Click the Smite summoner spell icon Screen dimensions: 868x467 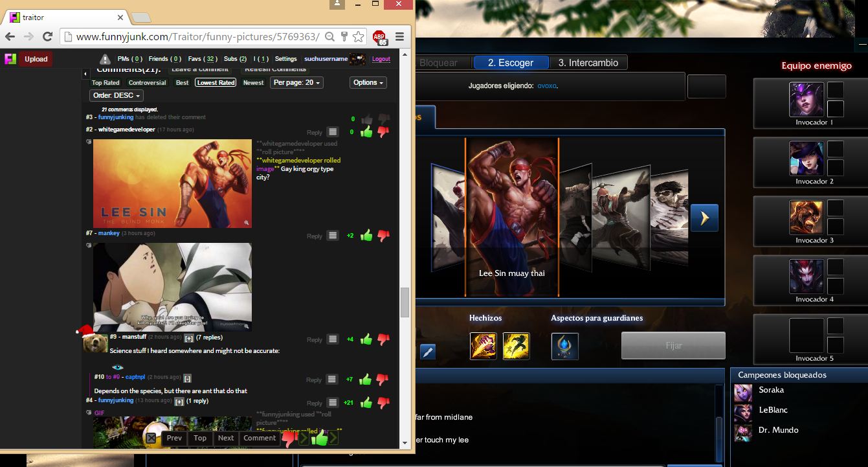tap(484, 347)
